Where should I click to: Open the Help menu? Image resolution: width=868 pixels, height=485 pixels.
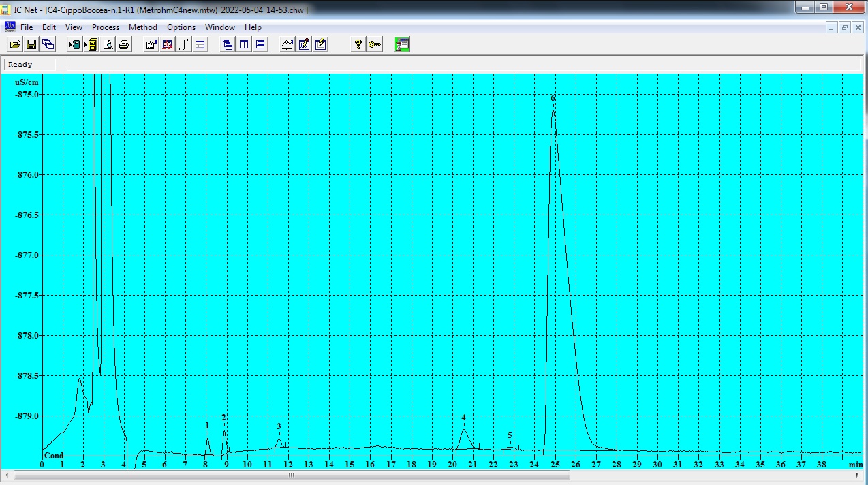[x=253, y=27]
